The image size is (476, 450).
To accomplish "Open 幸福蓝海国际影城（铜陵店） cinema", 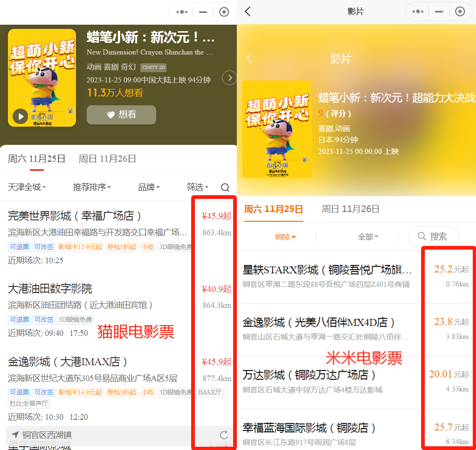I will (x=309, y=428).
